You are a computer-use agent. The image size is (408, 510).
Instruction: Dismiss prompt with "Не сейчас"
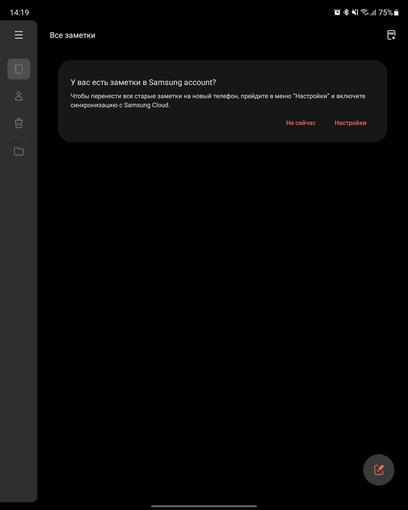[301, 123]
